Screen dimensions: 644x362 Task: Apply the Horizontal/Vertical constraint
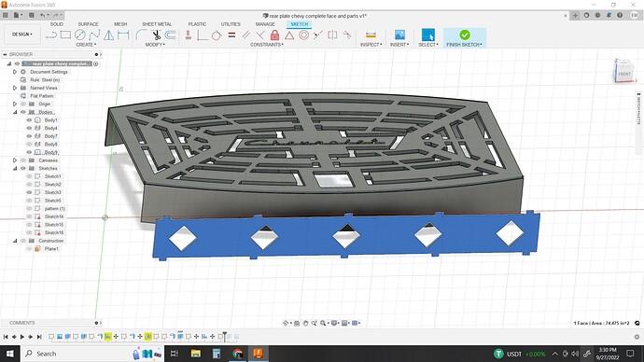(189, 35)
